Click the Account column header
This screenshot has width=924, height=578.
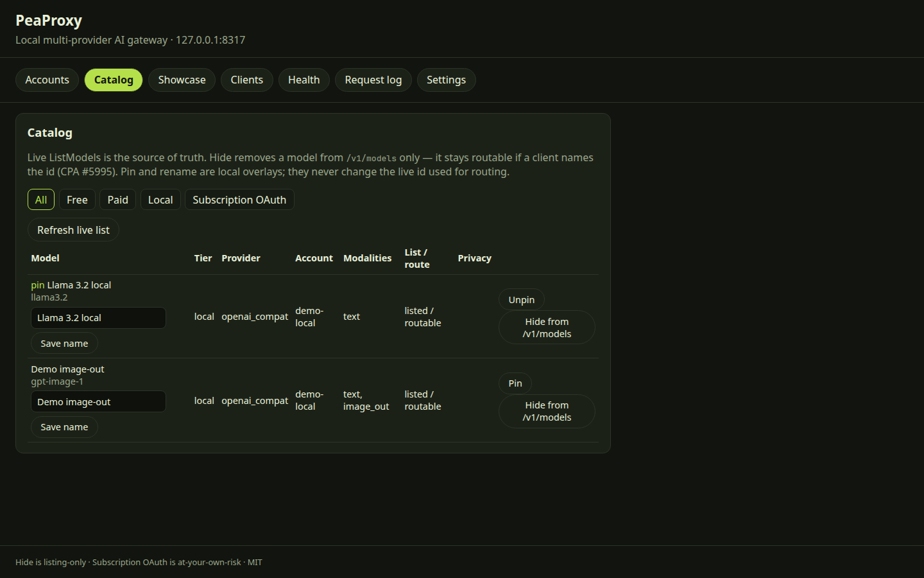pyautogui.click(x=314, y=258)
